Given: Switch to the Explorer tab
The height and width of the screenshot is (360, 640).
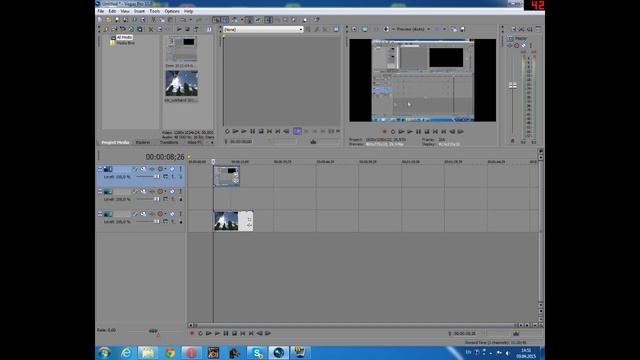Looking at the screenshot, I should 143,142.
